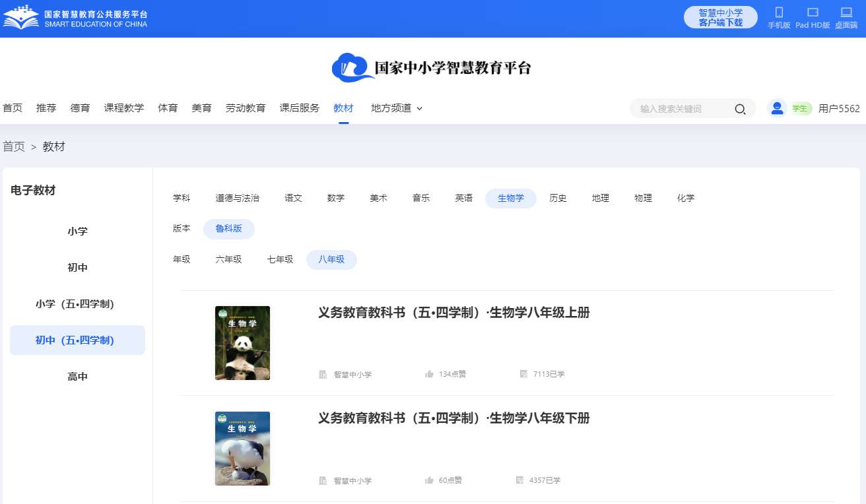Click the 7113已学 count text
Image resolution: width=866 pixels, height=504 pixels.
coord(549,374)
